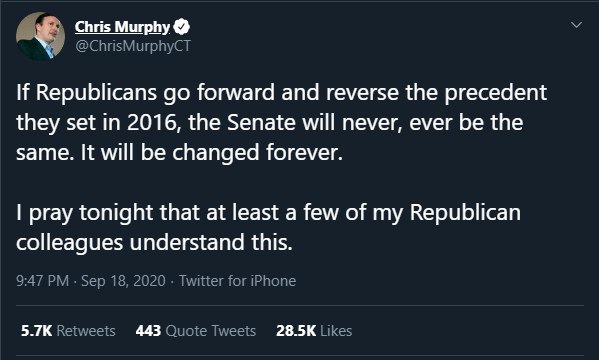599x360 pixels.
Task: Open the @ChrisMurphyCT handle
Action: point(133,46)
